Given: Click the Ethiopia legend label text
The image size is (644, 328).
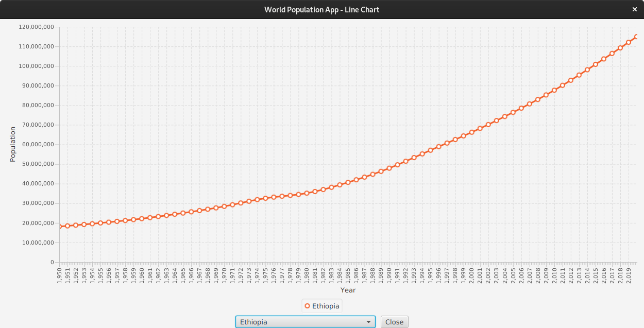Looking at the screenshot, I should [326, 305].
